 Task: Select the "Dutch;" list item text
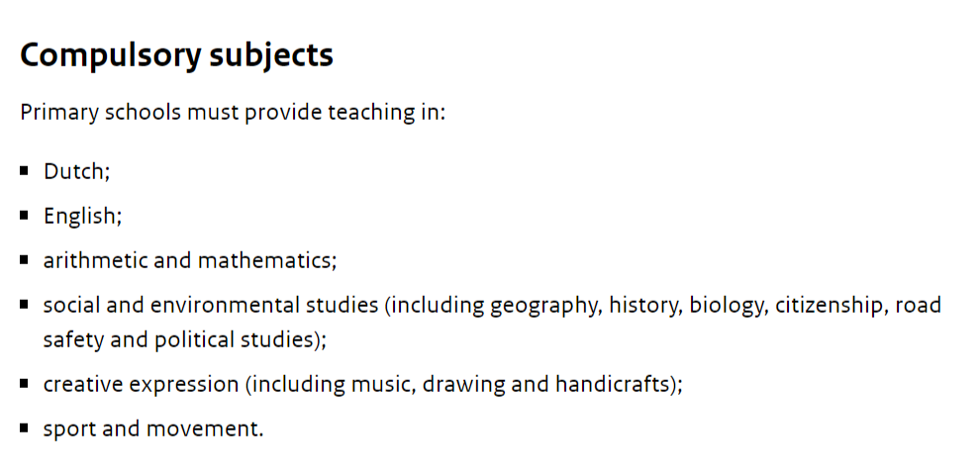point(76,171)
